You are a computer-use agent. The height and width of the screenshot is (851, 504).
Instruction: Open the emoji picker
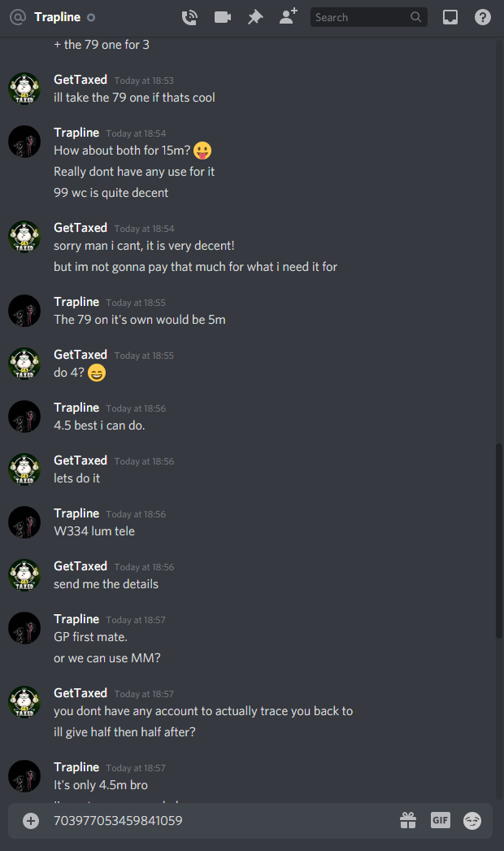pos(472,821)
